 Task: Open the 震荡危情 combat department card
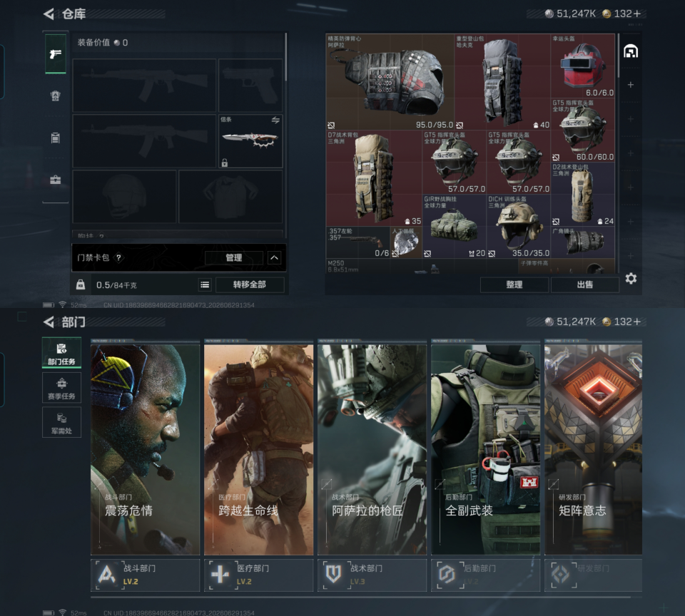pos(145,448)
